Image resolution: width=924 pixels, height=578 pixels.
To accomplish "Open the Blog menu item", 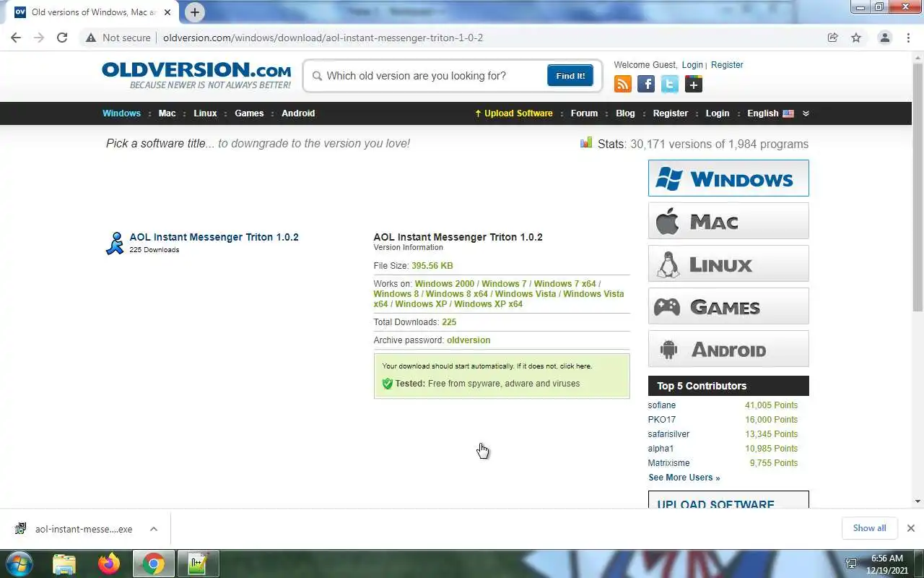I will [x=625, y=113].
